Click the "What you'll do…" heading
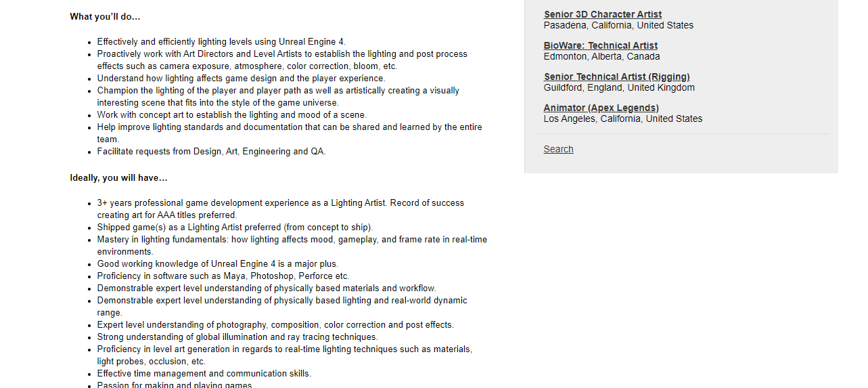 pyautogui.click(x=106, y=16)
